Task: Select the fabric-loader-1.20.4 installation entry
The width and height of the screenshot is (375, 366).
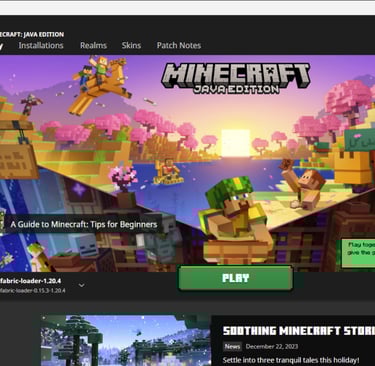Action: (x=33, y=285)
